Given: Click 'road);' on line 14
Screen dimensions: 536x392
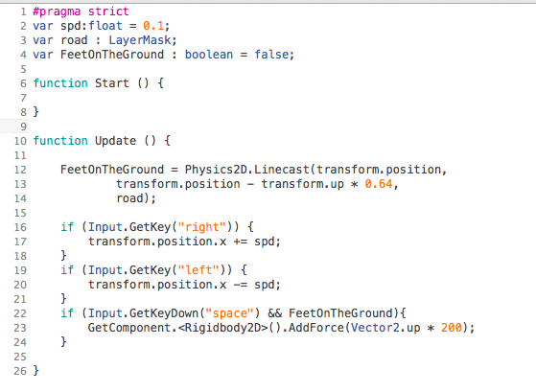Looking at the screenshot, I should [x=136, y=198].
